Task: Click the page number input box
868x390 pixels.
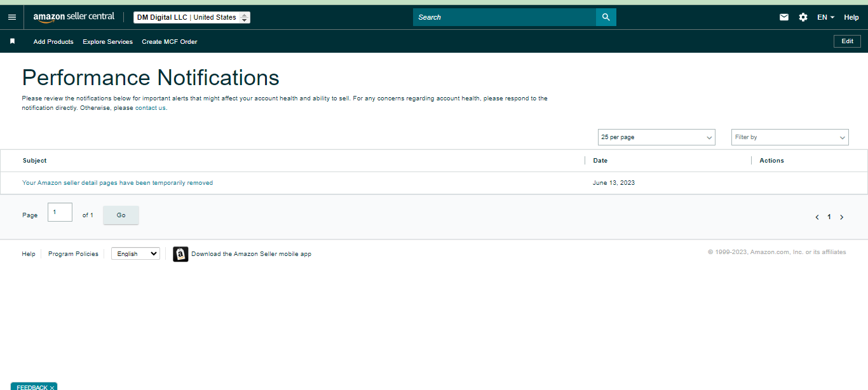Action: click(x=60, y=212)
